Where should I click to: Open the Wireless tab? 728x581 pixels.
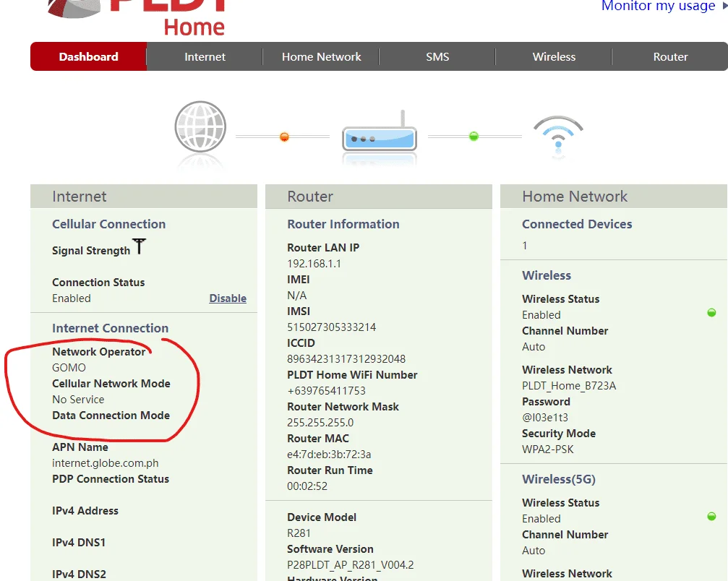point(554,56)
